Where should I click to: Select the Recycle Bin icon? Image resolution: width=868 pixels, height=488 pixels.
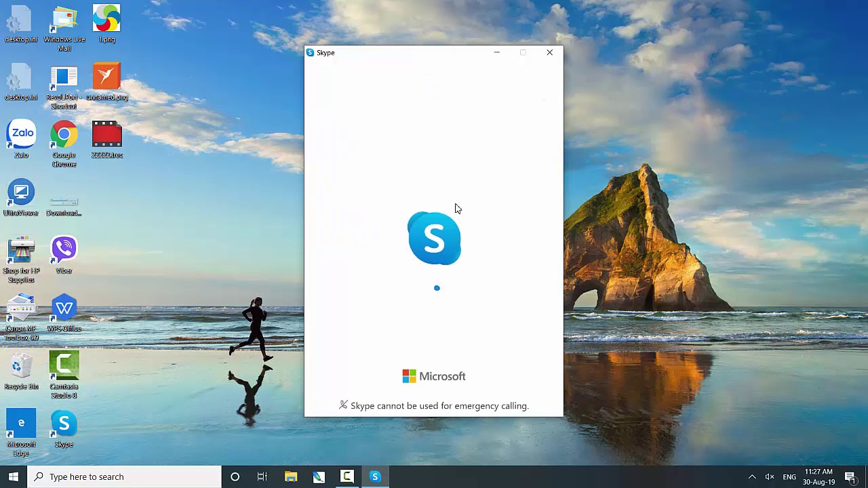[21, 371]
